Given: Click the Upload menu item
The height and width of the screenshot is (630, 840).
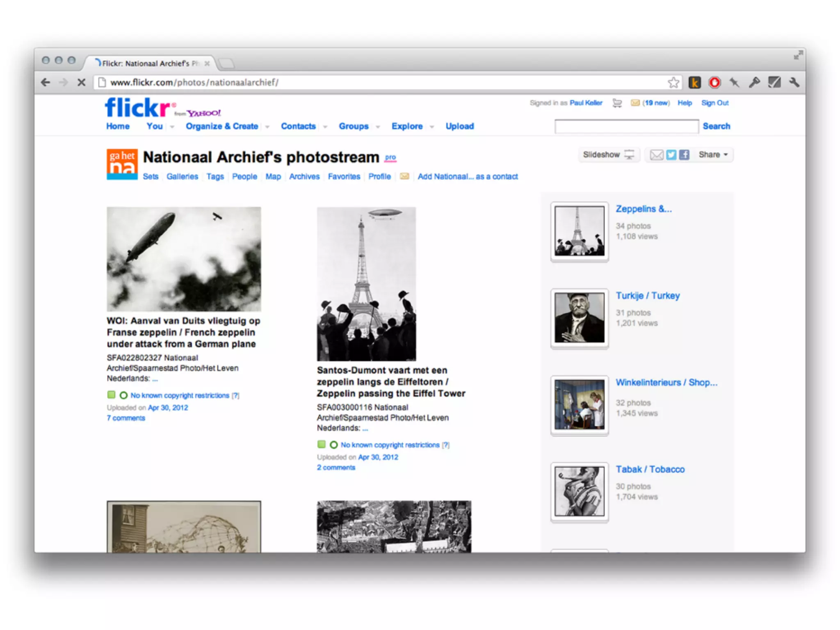Looking at the screenshot, I should point(459,126).
